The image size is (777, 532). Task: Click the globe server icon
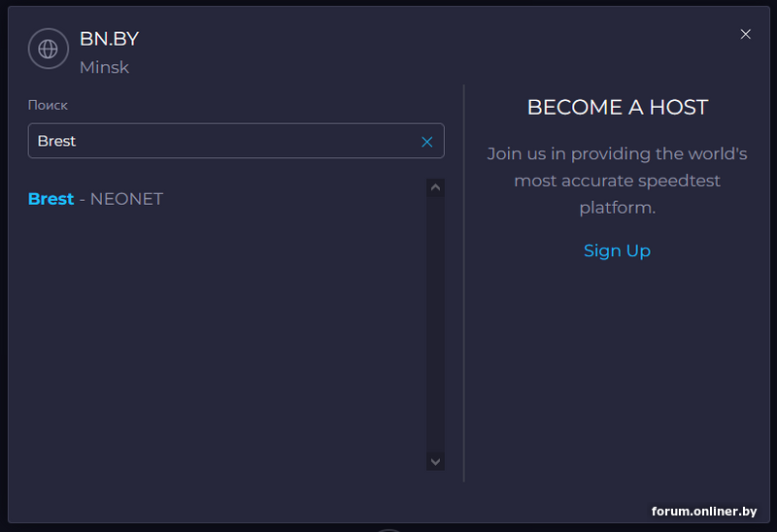pos(48,49)
